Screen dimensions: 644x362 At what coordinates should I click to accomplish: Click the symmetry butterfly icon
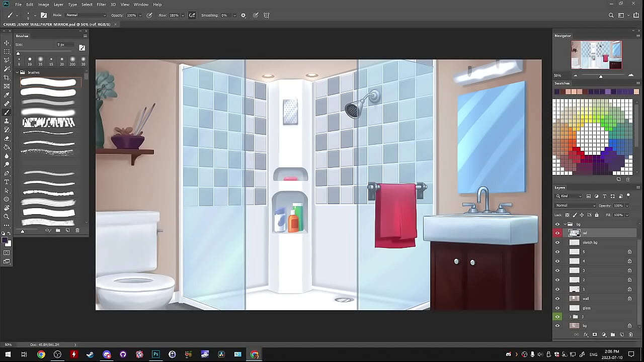pyautogui.click(x=267, y=15)
